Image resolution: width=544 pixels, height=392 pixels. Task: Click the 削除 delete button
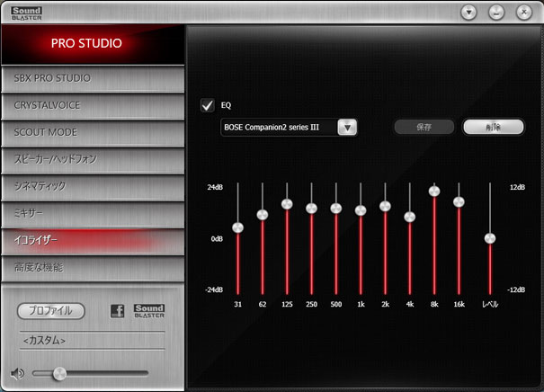494,127
